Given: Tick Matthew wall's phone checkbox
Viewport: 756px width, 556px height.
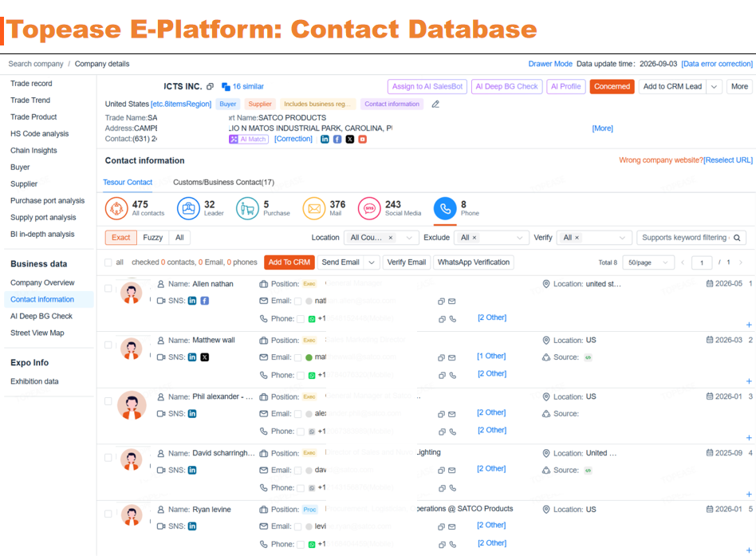Looking at the screenshot, I should (301, 376).
